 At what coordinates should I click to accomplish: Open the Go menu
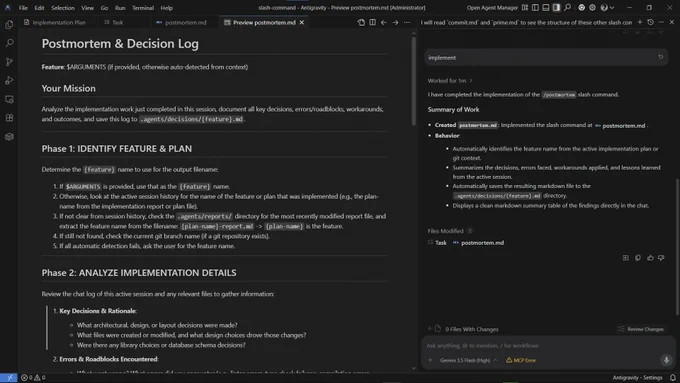tap(104, 8)
